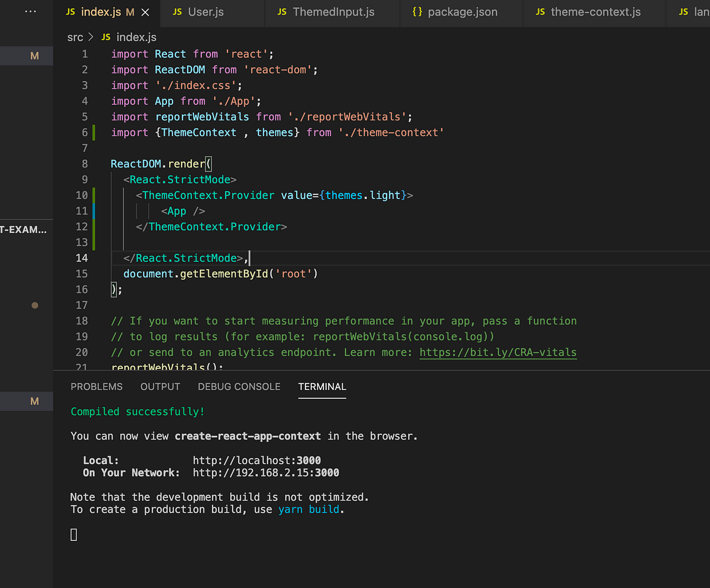Click line number 14 in the gutter
Image resolution: width=710 pixels, height=588 pixels.
(82, 258)
